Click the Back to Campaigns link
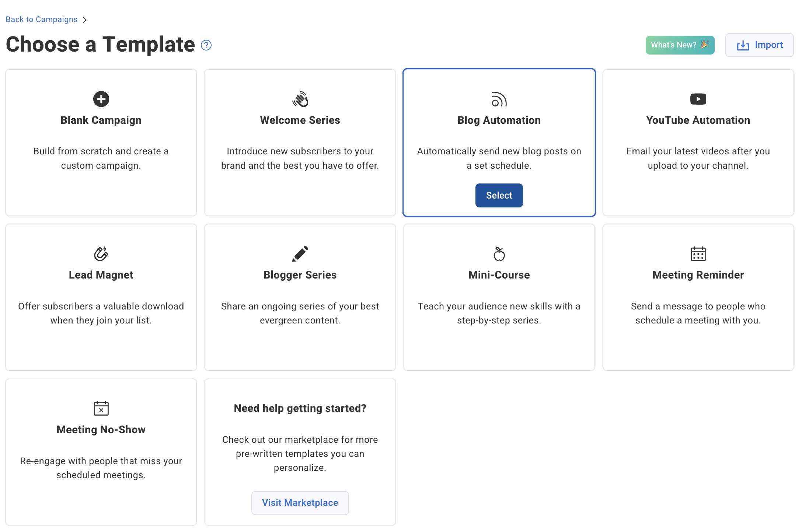The image size is (802, 532). coord(41,19)
